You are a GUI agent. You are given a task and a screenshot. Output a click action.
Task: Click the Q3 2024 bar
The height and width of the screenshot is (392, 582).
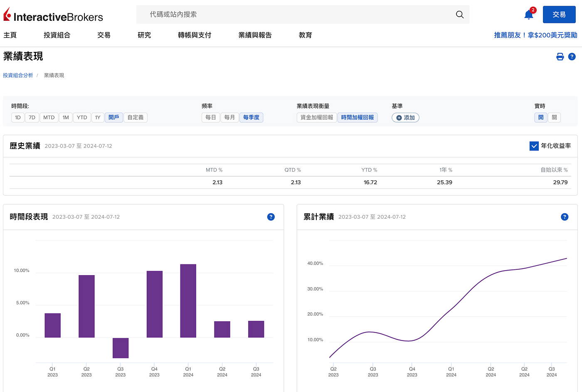256,329
